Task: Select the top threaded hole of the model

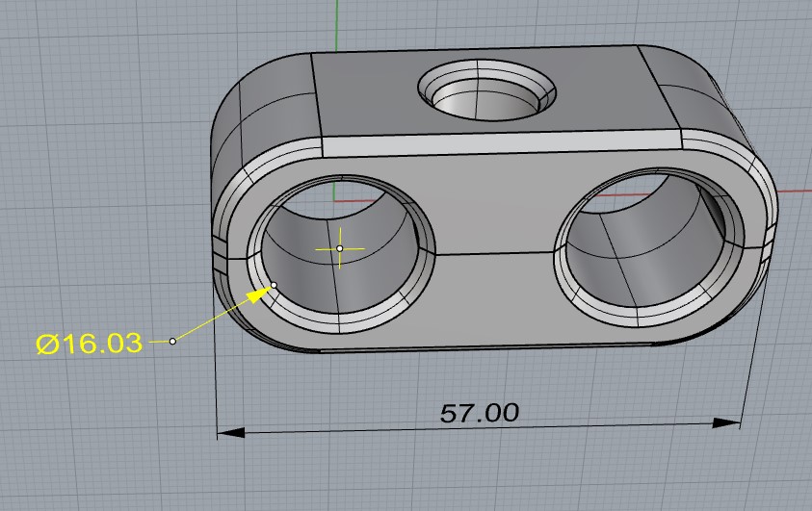Action: (x=486, y=90)
